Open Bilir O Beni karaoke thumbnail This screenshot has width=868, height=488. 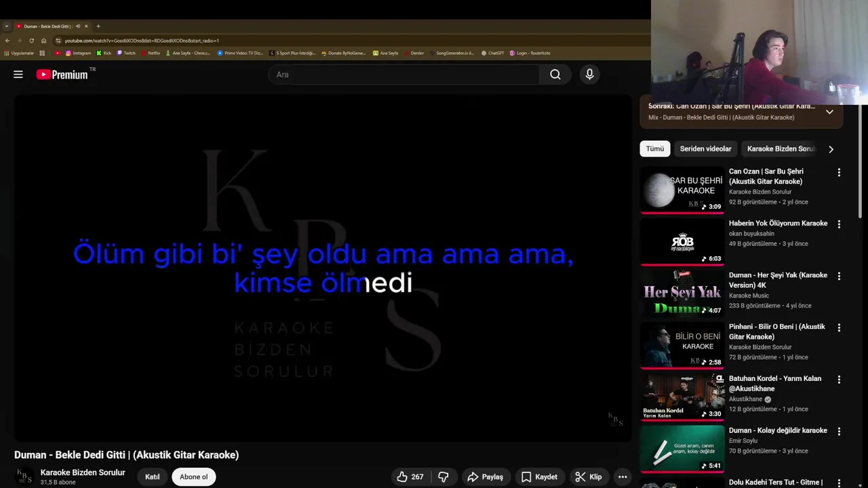coord(682,346)
